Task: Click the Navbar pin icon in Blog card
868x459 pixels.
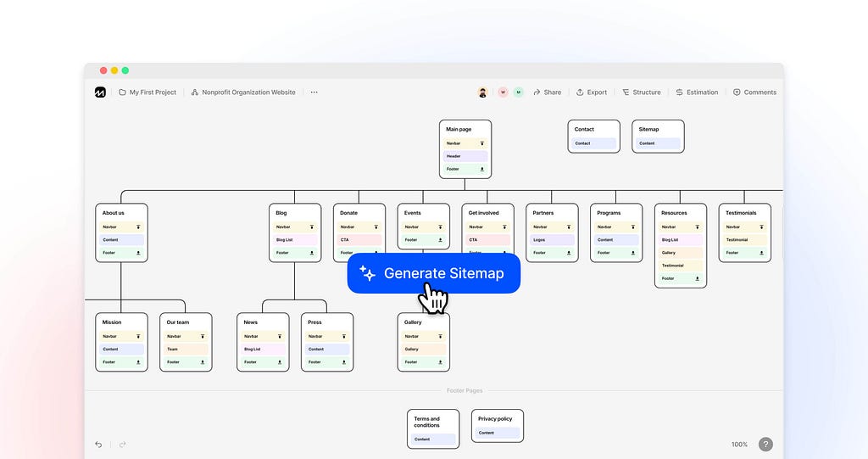Action: [x=312, y=227]
